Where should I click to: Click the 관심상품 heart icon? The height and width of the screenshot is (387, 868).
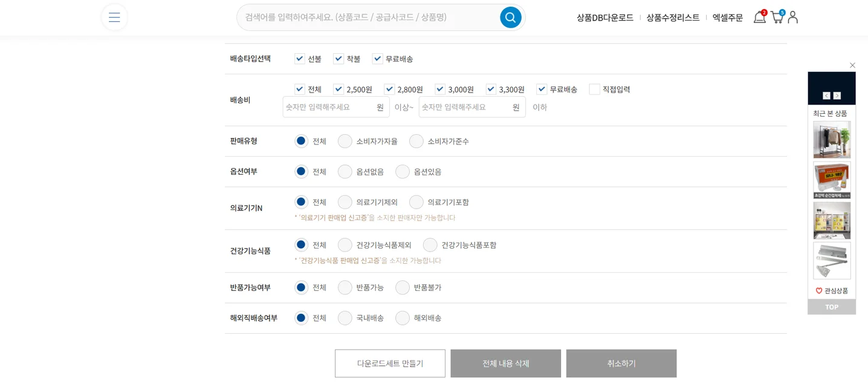[818, 290]
